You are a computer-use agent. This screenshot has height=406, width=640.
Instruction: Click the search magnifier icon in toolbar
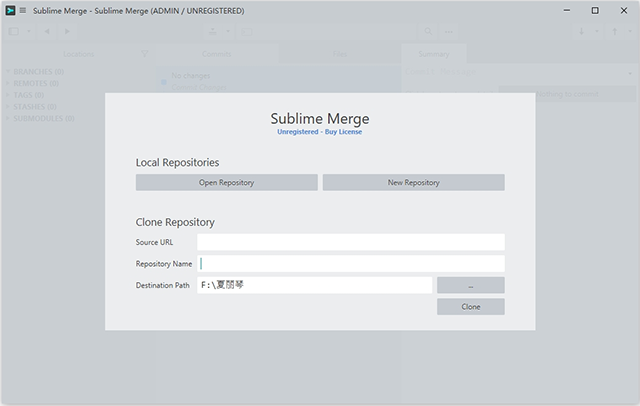click(429, 32)
